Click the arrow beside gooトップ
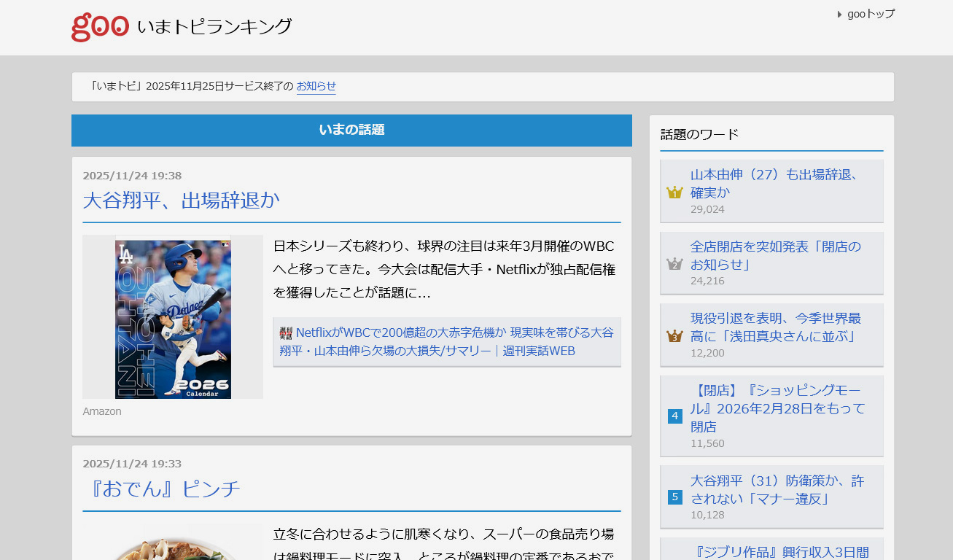Image resolution: width=953 pixels, height=560 pixels. pos(839,14)
